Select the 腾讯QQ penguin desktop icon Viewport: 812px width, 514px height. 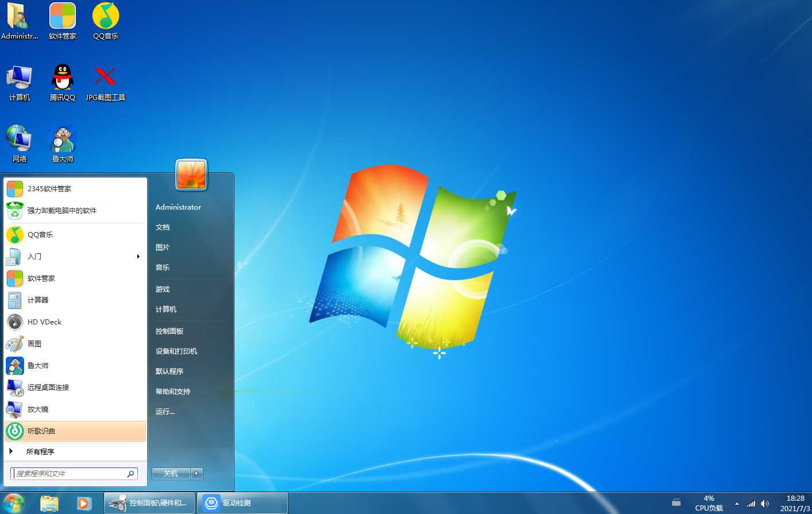point(63,83)
